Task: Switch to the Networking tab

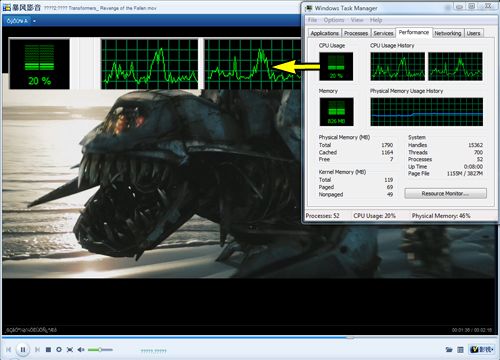Action: tap(448, 33)
